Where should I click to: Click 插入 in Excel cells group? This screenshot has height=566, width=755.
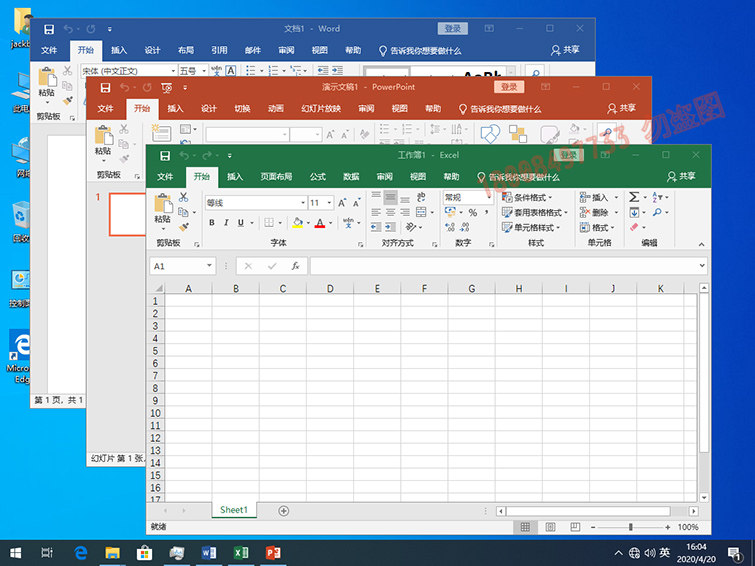pos(594,197)
